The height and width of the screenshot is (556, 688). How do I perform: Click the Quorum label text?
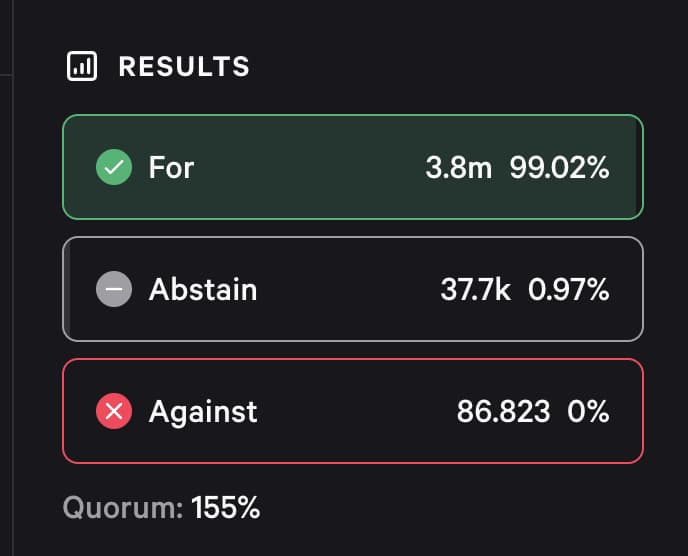122,507
